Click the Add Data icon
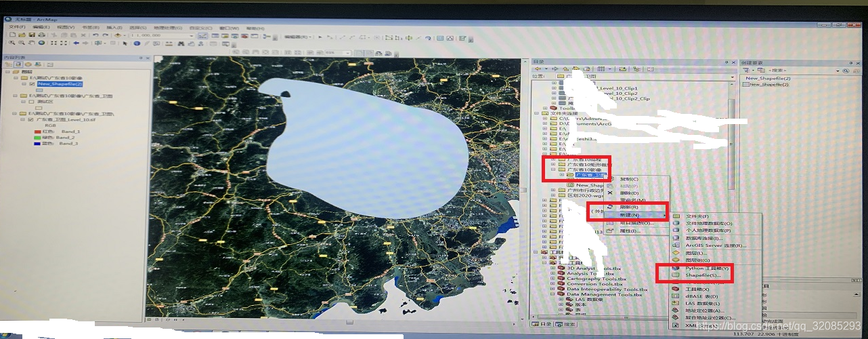This screenshot has width=868, height=339. click(x=117, y=35)
